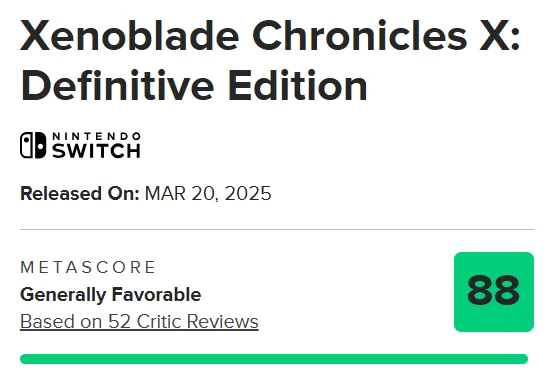Click the word Definitive in the title

pyautogui.click(x=117, y=85)
